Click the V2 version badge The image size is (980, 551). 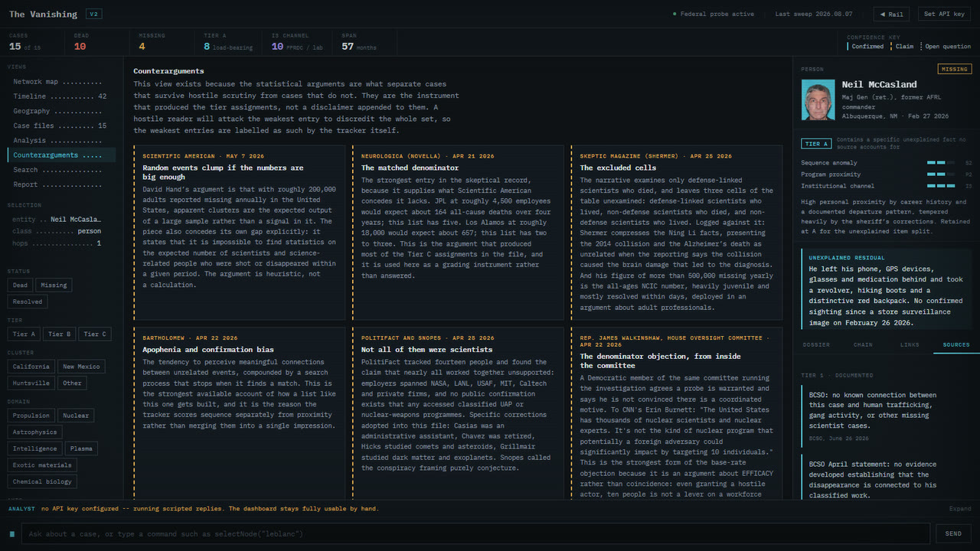(93, 14)
